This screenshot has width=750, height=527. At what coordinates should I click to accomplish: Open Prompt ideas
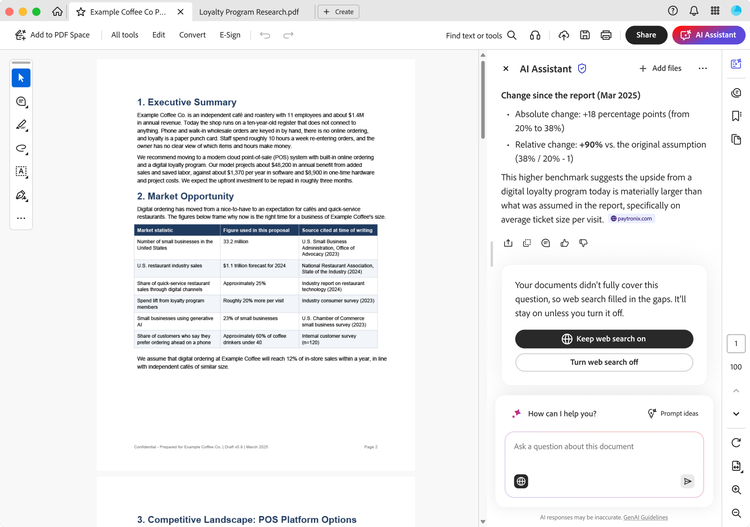[x=673, y=413]
